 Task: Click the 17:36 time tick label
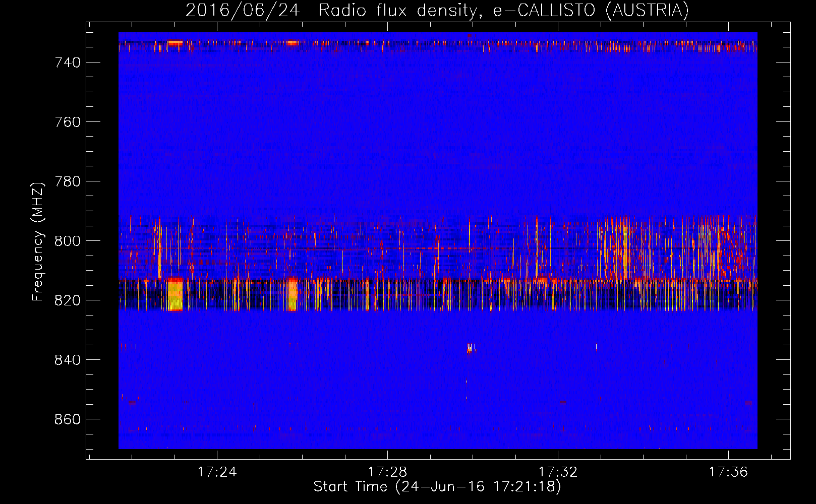pyautogui.click(x=728, y=472)
